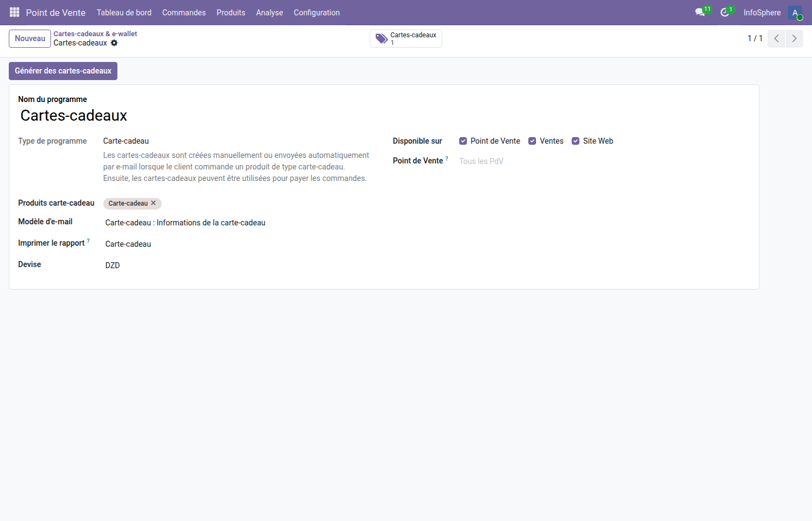Click the gear actions icon beside Cartes-cadeaux

(114, 43)
